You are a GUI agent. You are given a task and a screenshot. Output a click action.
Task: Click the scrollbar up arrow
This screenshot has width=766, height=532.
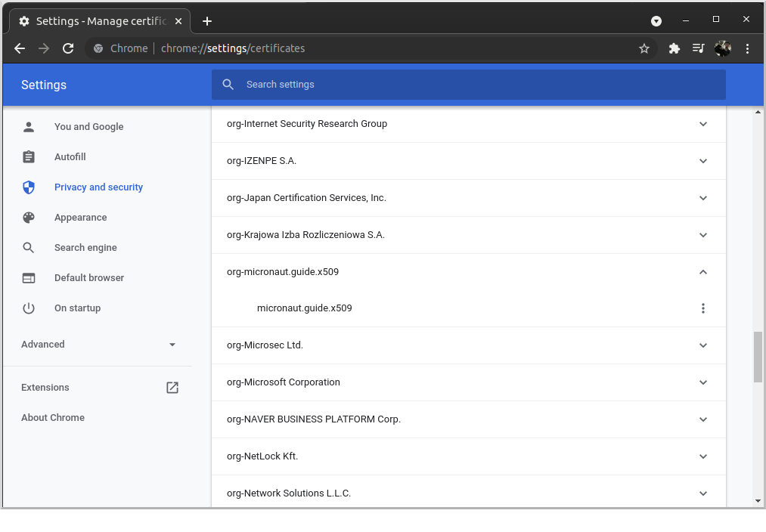[758, 113]
